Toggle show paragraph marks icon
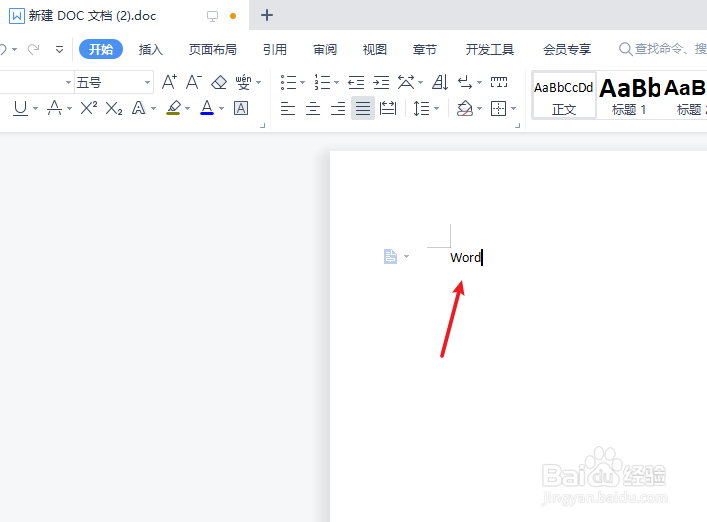The image size is (707, 522). pos(465,82)
